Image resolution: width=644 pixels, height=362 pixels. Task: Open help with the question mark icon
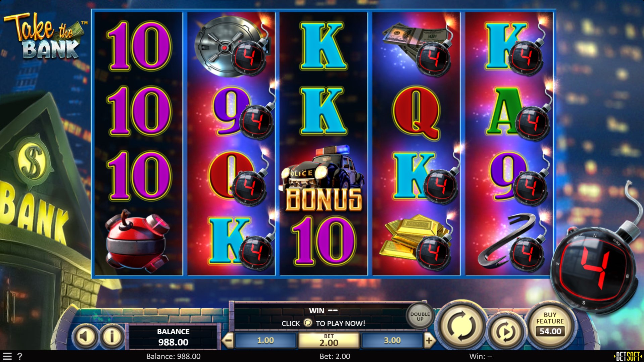click(20, 356)
